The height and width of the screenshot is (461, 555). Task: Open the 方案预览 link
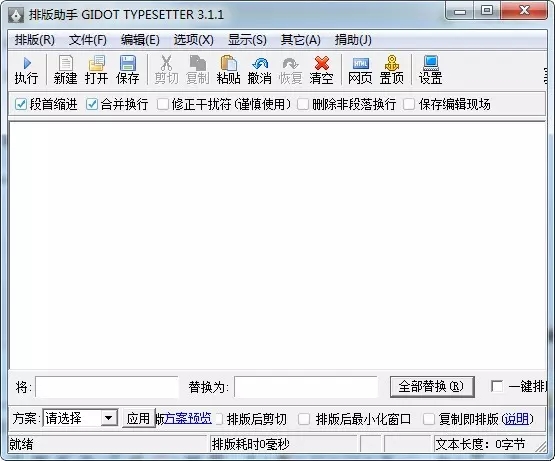(188, 419)
